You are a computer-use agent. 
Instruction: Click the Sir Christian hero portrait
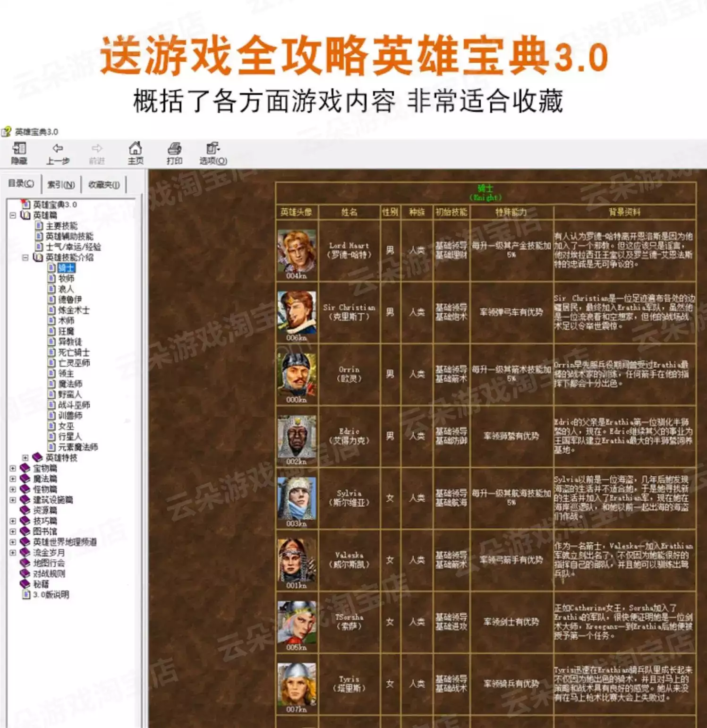click(x=296, y=313)
